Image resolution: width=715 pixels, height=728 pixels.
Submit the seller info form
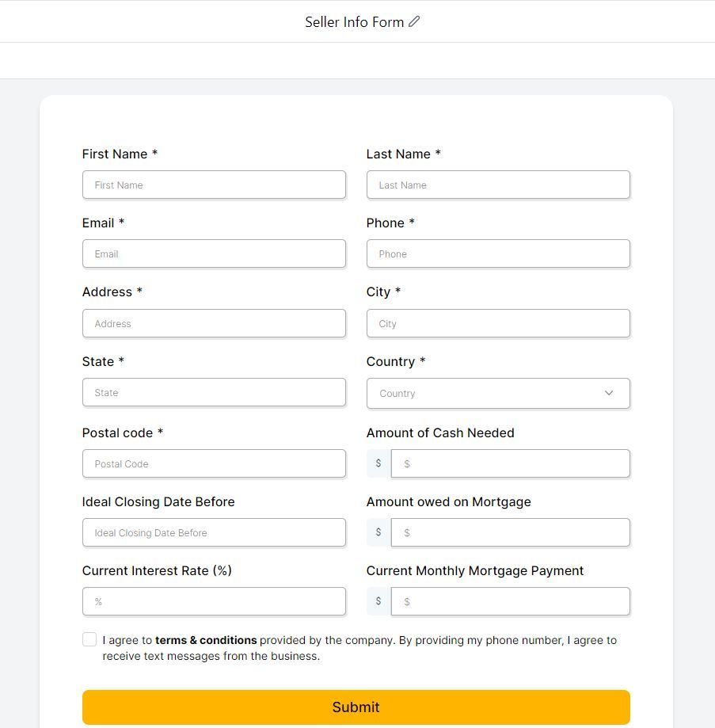tap(356, 707)
